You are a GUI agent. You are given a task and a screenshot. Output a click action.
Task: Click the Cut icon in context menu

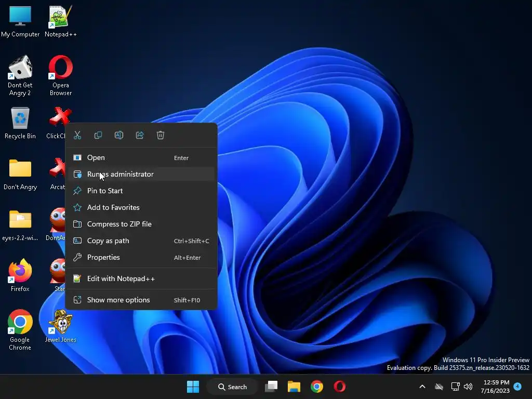pos(77,135)
